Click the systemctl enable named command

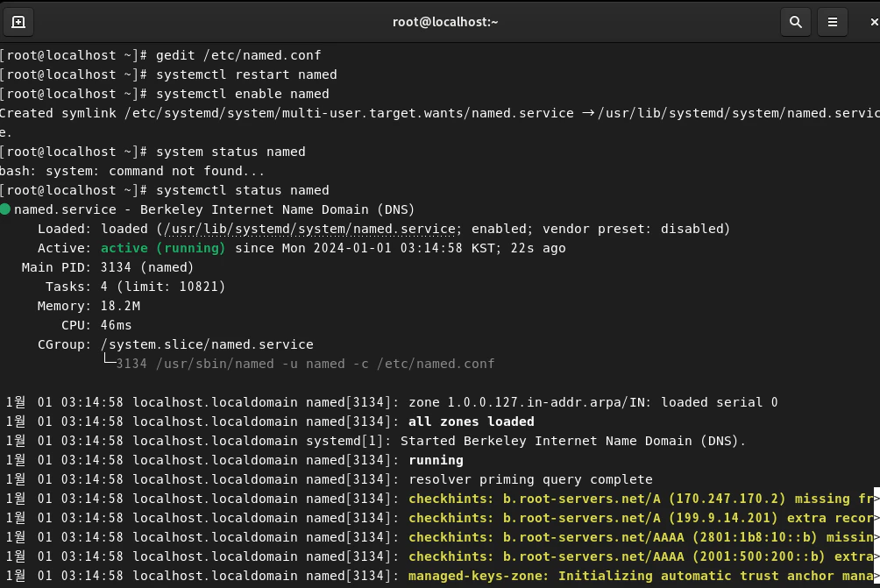pos(243,94)
